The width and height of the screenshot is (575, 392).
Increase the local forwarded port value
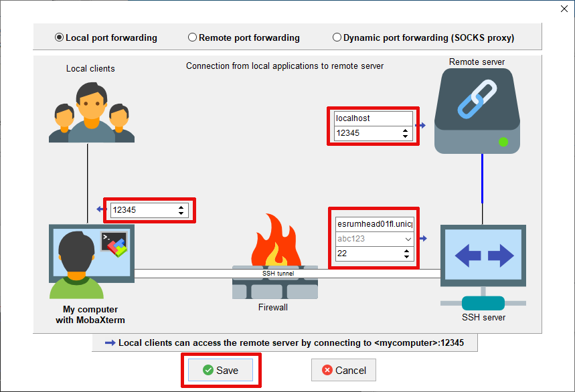[181, 207]
